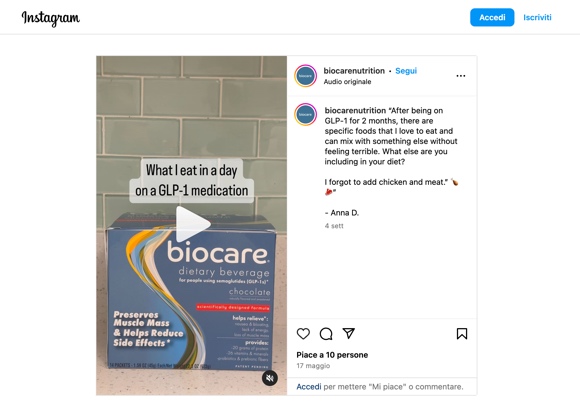Share post using paper plane icon

pos(349,333)
